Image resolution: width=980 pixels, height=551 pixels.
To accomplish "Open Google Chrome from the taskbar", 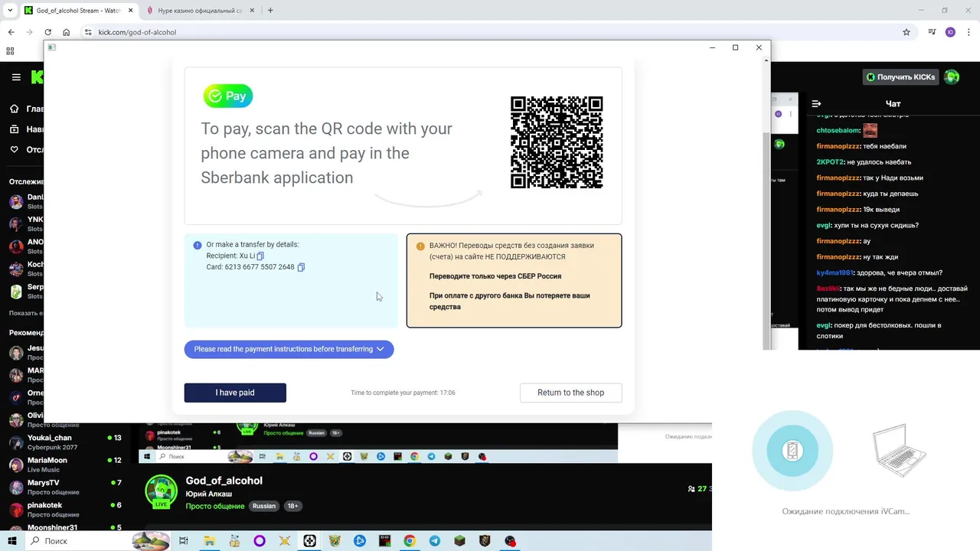I will (x=410, y=541).
